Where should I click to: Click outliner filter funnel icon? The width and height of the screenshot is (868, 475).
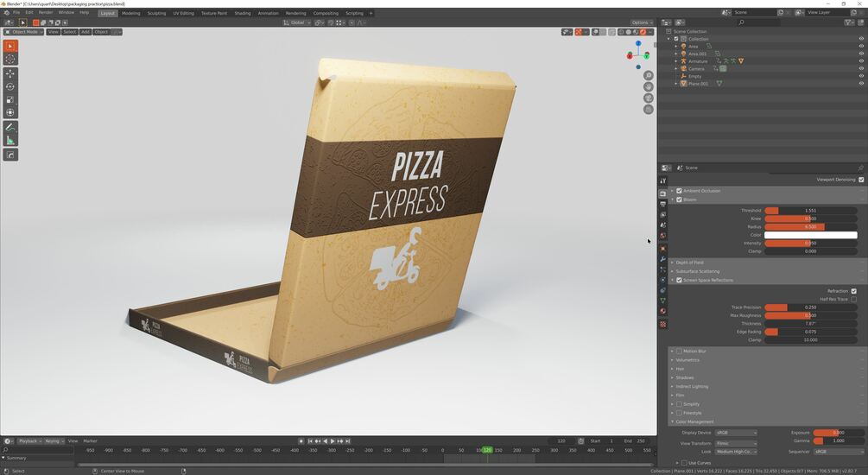click(849, 22)
